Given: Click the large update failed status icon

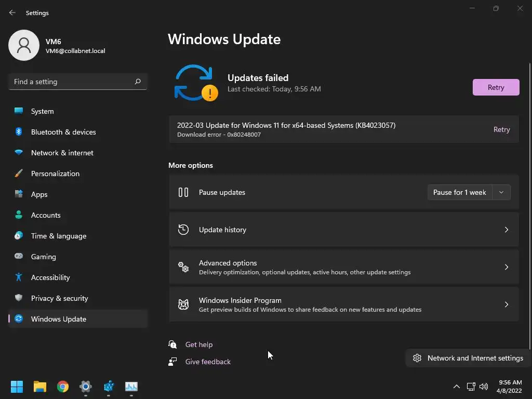Looking at the screenshot, I should coord(196,83).
